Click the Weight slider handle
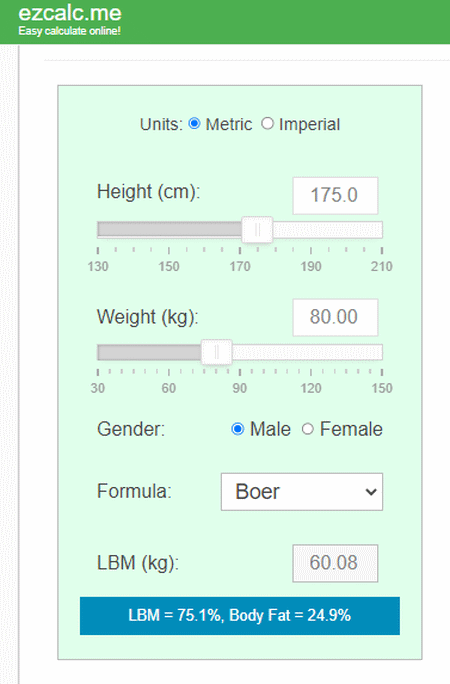Image resolution: width=450 pixels, height=684 pixels. [217, 352]
